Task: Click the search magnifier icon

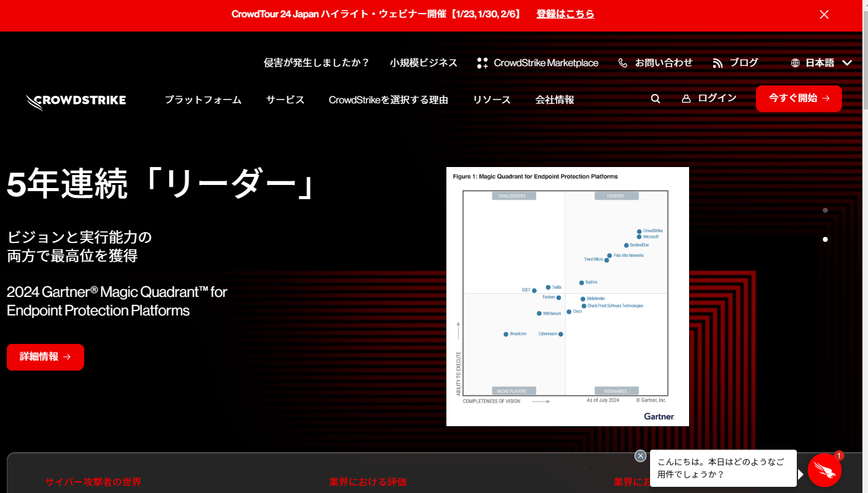Action: 656,98
